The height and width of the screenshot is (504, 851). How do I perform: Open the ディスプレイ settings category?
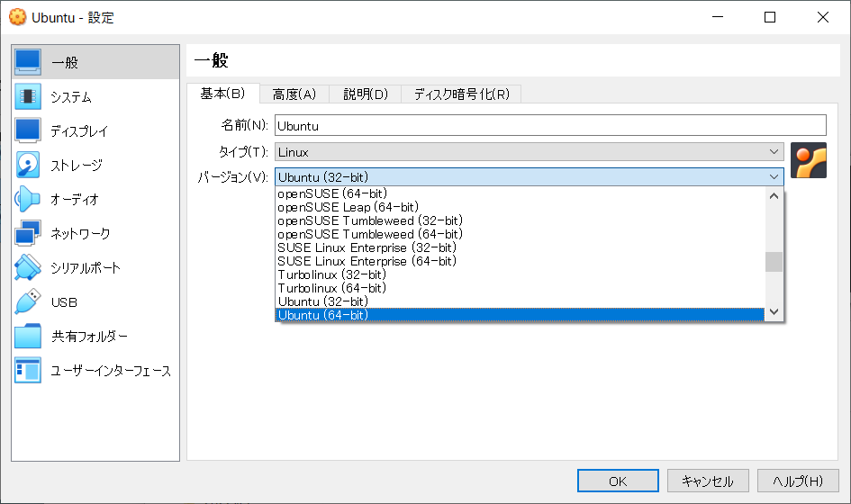point(95,130)
